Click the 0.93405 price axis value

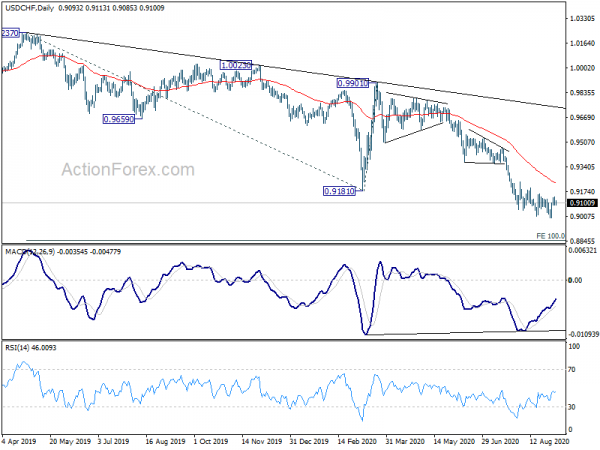click(582, 167)
